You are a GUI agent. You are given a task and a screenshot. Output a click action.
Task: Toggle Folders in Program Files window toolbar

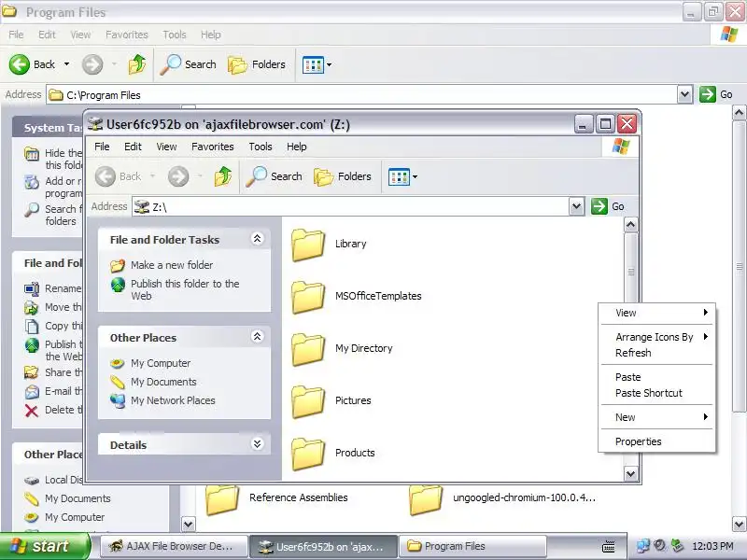[257, 64]
